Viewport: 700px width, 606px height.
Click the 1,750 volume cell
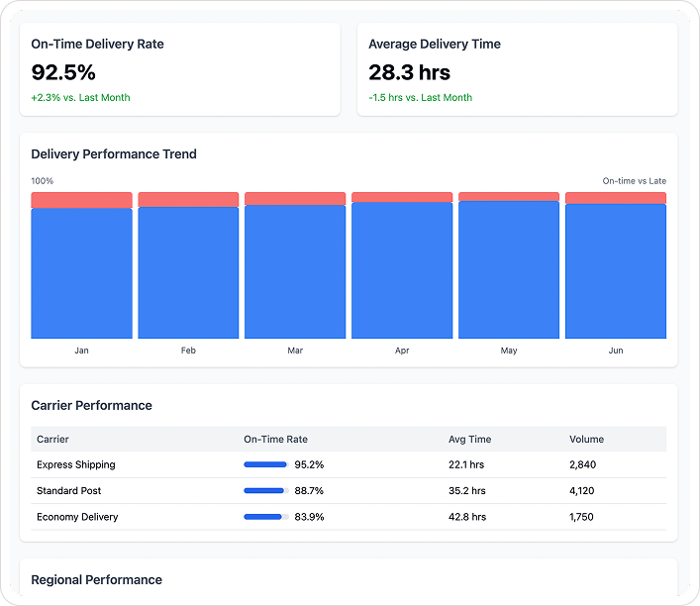coord(581,517)
